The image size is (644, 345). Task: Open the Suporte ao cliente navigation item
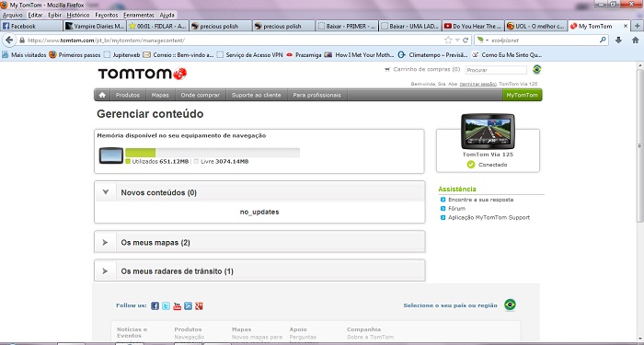click(x=257, y=95)
